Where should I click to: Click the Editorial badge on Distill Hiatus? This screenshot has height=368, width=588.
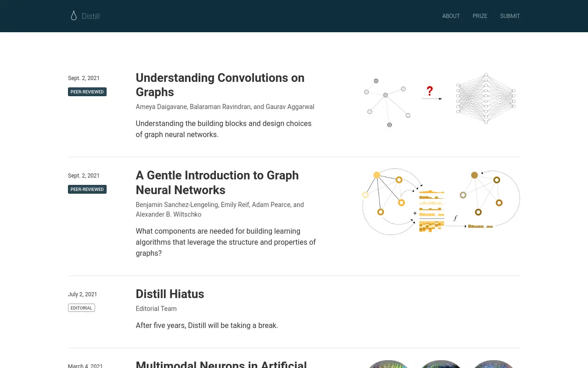coord(81,308)
